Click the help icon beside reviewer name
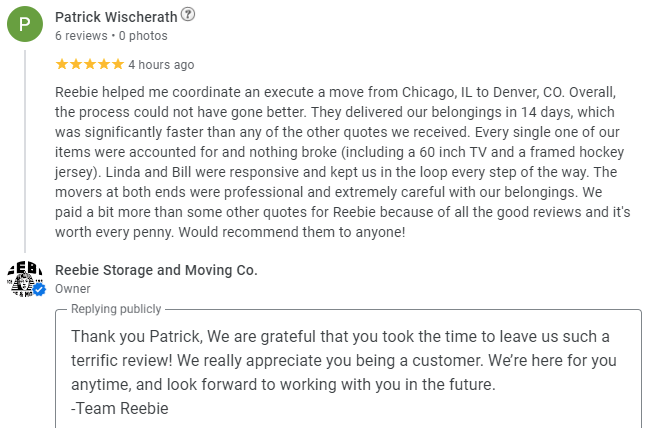Screen dimensions: 646x428 click(189, 15)
